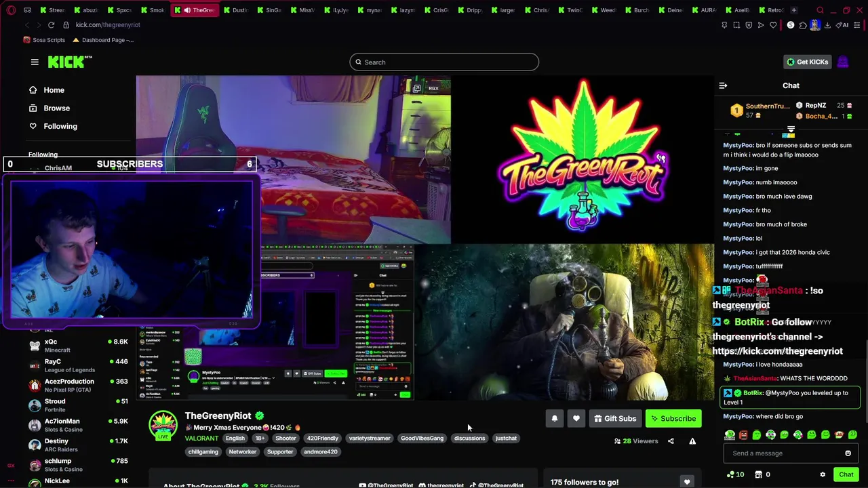Subscribe to TheGreenyRiot channel
This screenshot has width=868, height=488.
point(673,419)
